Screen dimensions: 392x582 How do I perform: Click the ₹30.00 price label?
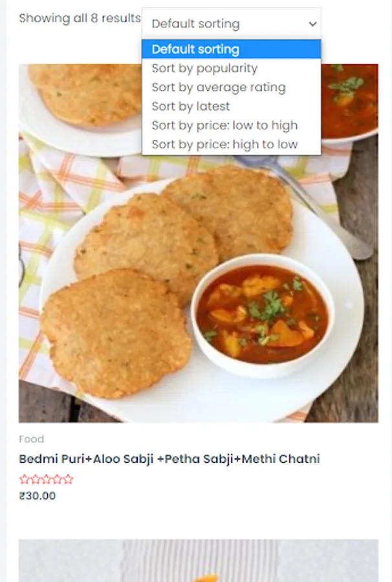point(38,496)
